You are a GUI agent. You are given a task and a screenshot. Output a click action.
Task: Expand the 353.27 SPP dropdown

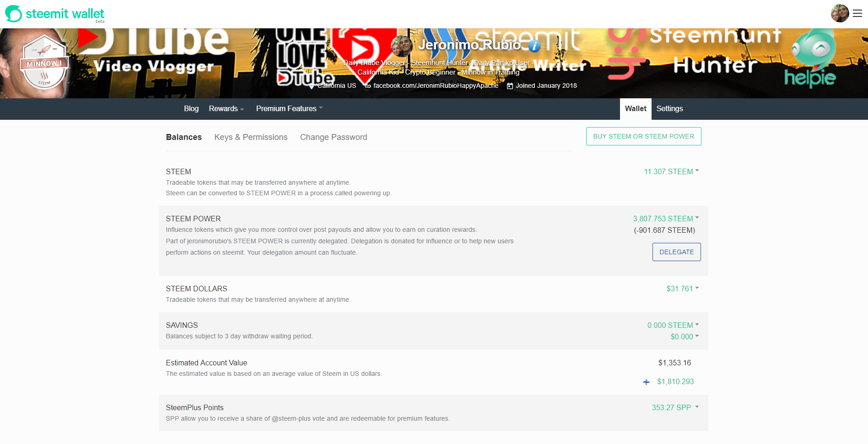pos(675,408)
